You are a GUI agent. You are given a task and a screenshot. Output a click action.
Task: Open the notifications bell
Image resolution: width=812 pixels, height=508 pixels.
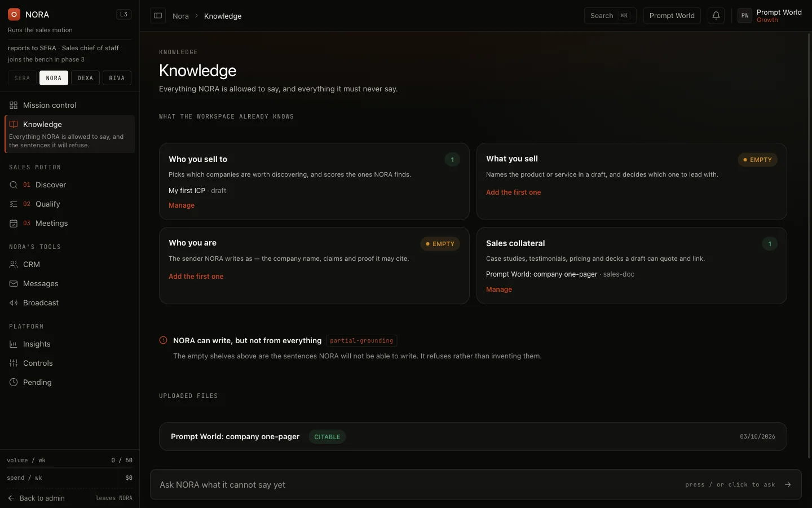tap(716, 16)
